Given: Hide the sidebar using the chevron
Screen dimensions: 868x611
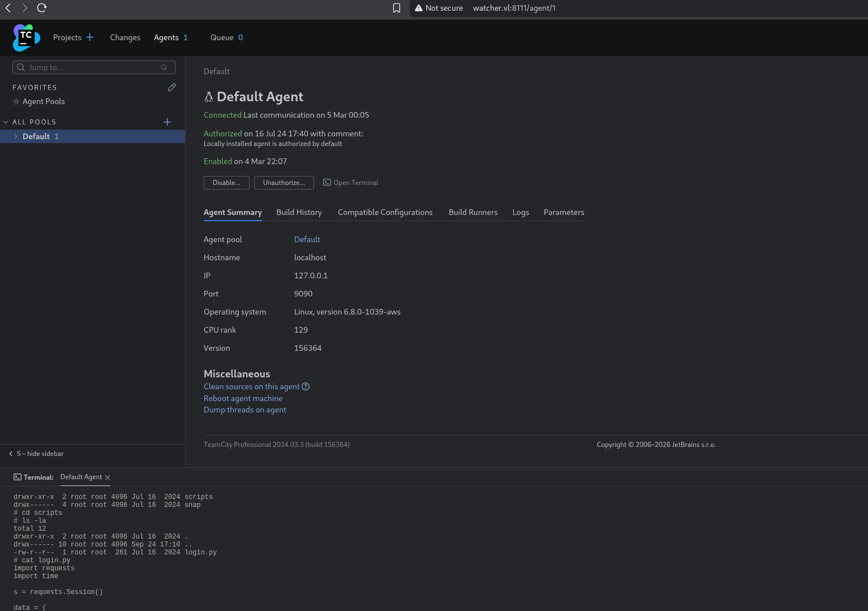Looking at the screenshot, I should 11,454.
